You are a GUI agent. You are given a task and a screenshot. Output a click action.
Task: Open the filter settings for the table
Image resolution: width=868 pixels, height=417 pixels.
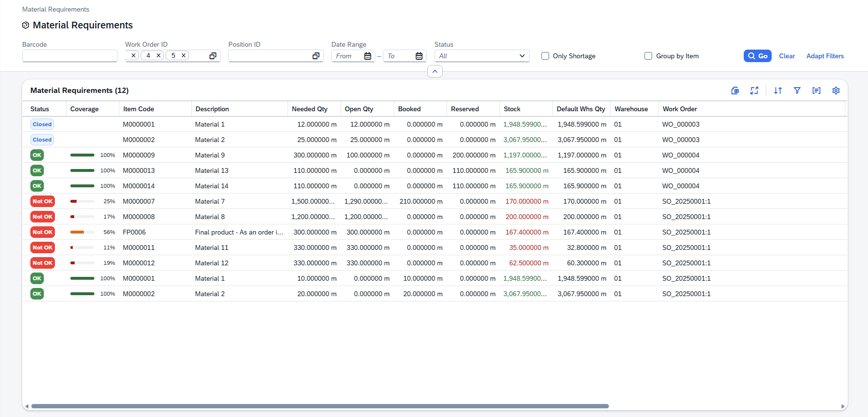pyautogui.click(x=797, y=91)
